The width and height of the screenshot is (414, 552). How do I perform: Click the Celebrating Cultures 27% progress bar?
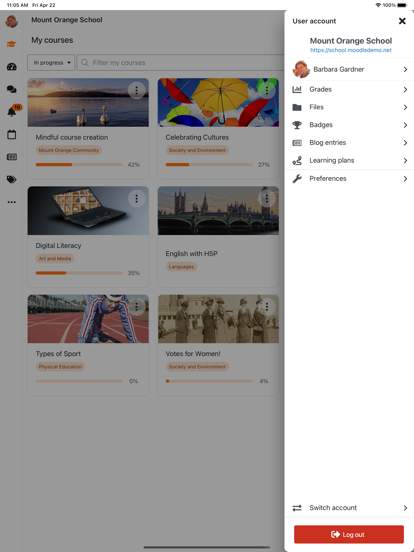click(x=209, y=164)
